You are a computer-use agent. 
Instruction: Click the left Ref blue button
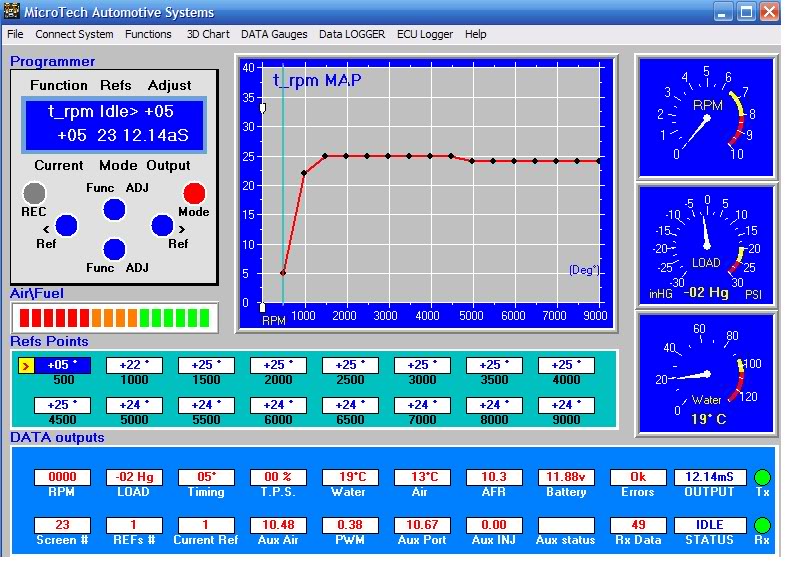66,225
